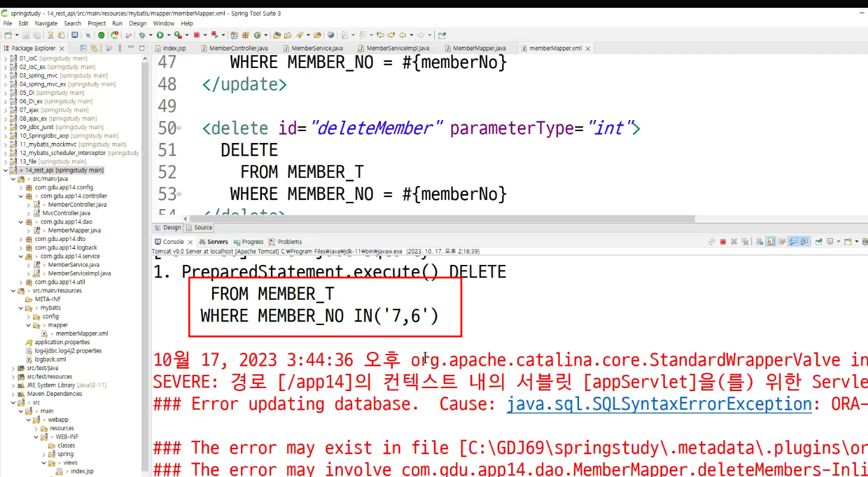Open the Debug dropdown arrow
868x477 pixels.
[x=150, y=35]
